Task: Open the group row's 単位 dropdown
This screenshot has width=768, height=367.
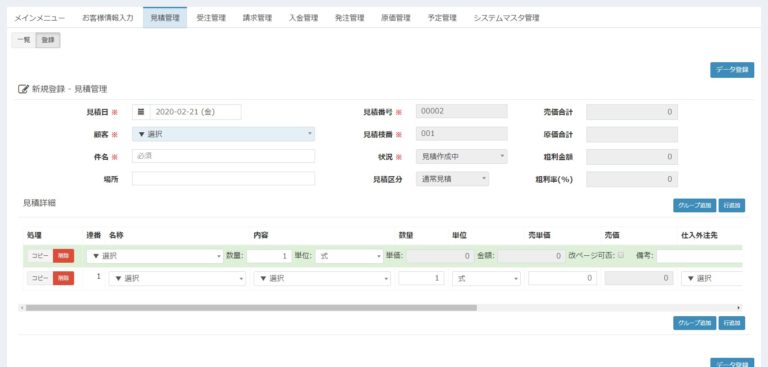Action: (349, 256)
